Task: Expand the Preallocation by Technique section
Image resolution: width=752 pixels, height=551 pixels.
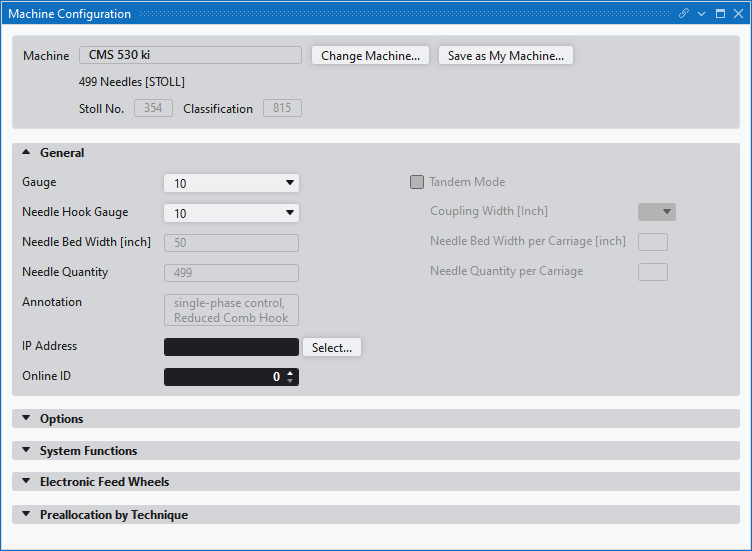Action: tap(27, 515)
